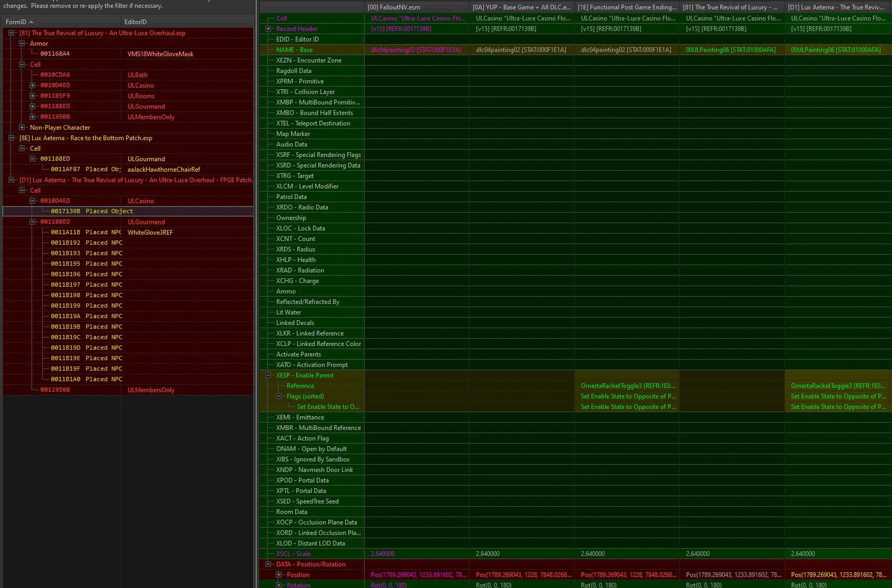Click 00ULPainting06 base value in [81] column
Screen dimensions: 892x588
[x=731, y=50]
